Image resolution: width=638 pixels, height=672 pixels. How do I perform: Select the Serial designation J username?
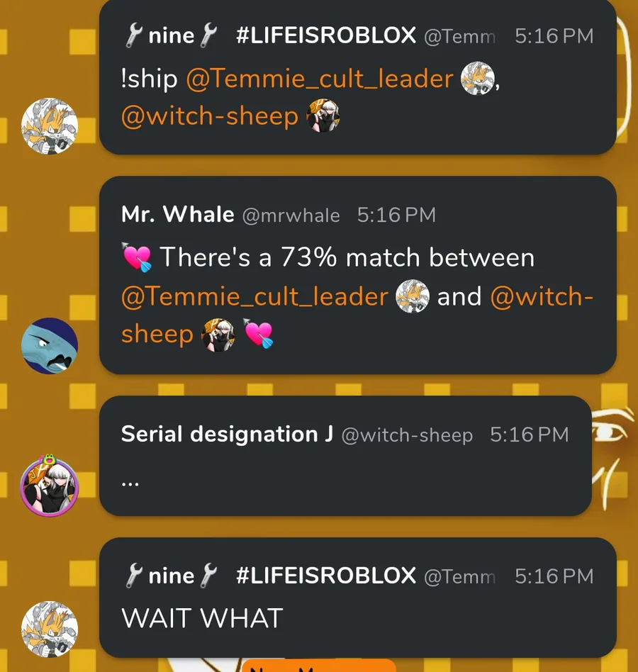[x=227, y=434]
